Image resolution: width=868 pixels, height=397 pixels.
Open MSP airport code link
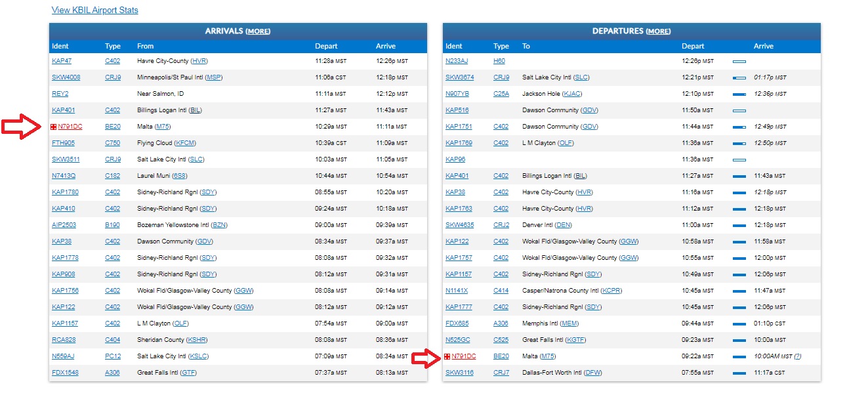coord(214,77)
